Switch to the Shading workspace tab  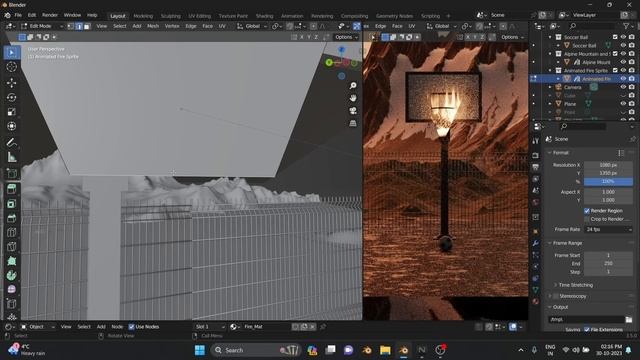tap(264, 16)
